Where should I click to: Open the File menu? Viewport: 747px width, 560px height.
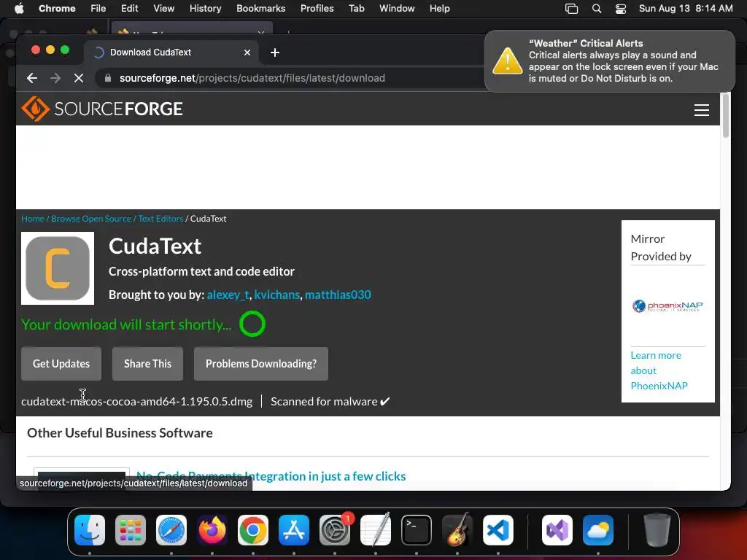click(98, 8)
